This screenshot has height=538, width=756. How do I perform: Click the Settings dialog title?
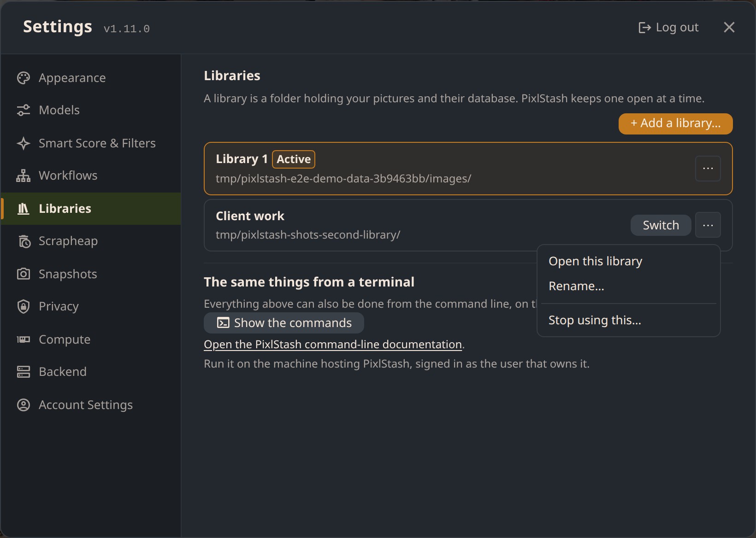[58, 27]
